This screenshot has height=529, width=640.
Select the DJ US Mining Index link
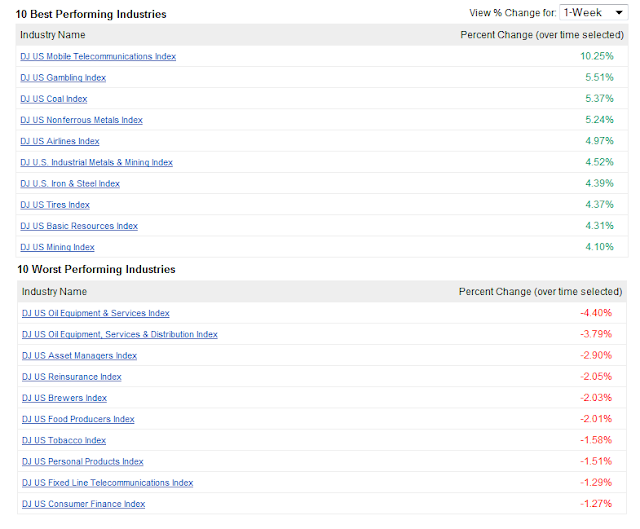[x=57, y=247]
